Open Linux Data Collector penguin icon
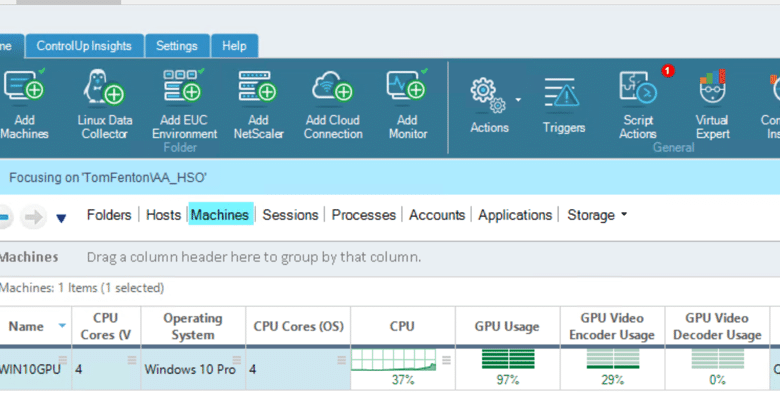780x395 pixels. [104, 87]
